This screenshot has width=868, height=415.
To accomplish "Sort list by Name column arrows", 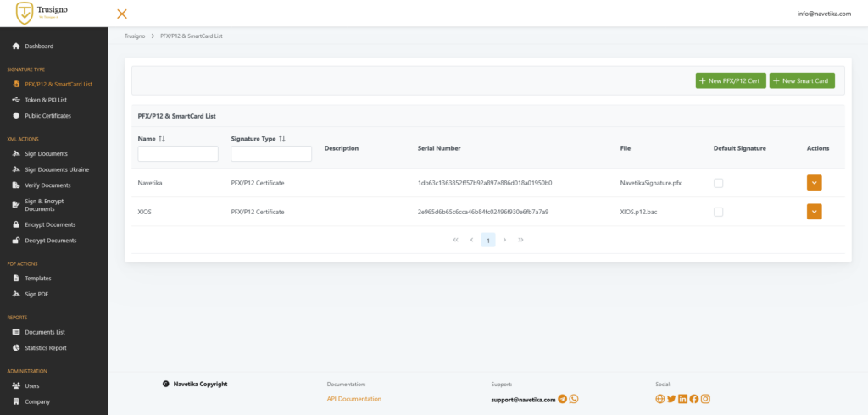I will point(162,138).
